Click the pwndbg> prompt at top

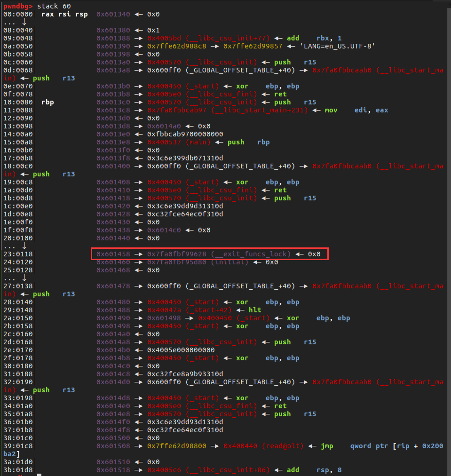(x=18, y=6)
